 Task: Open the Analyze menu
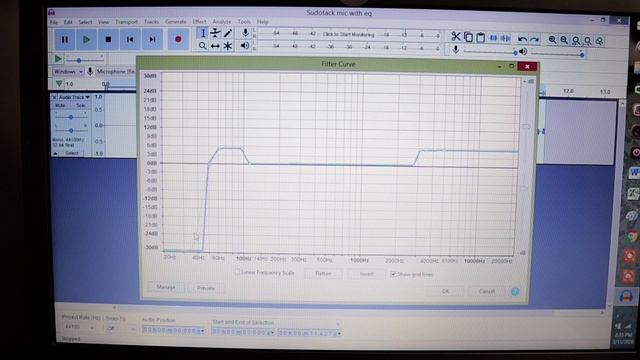[x=222, y=22]
